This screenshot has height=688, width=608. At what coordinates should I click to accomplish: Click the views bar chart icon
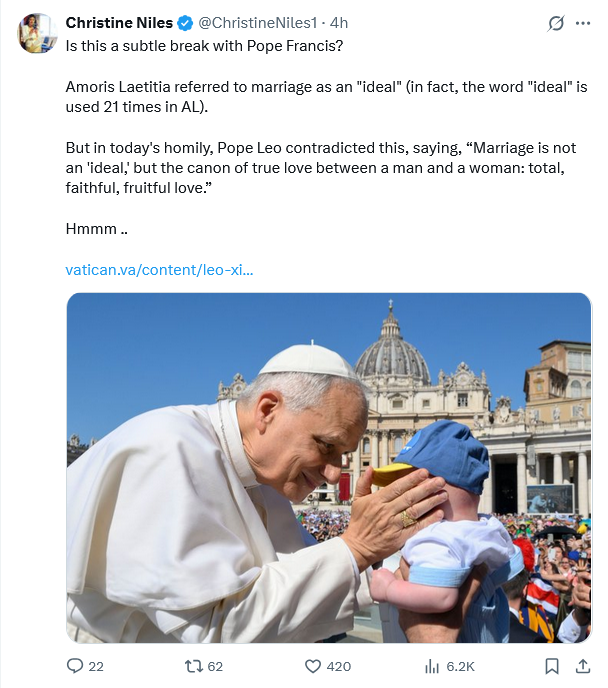433,665
